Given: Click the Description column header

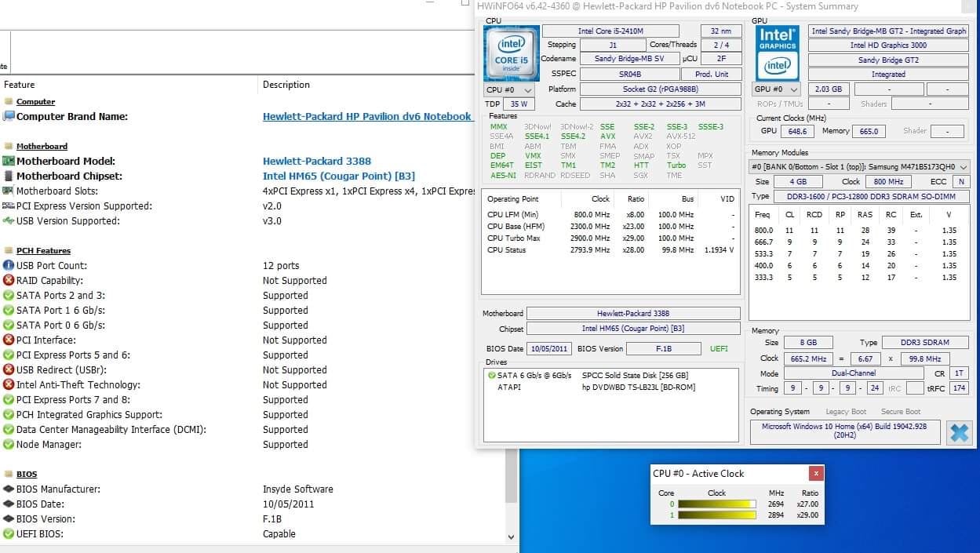Looking at the screenshot, I should pyautogui.click(x=286, y=85).
